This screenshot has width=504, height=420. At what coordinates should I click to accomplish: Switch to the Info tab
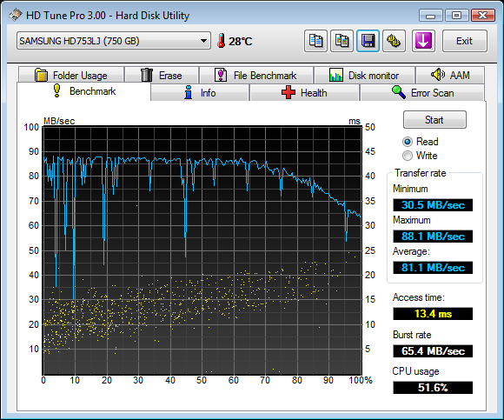200,93
